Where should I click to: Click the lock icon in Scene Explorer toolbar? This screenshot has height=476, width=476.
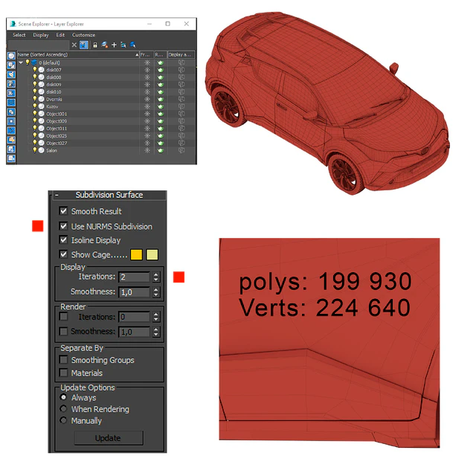[x=95, y=45]
